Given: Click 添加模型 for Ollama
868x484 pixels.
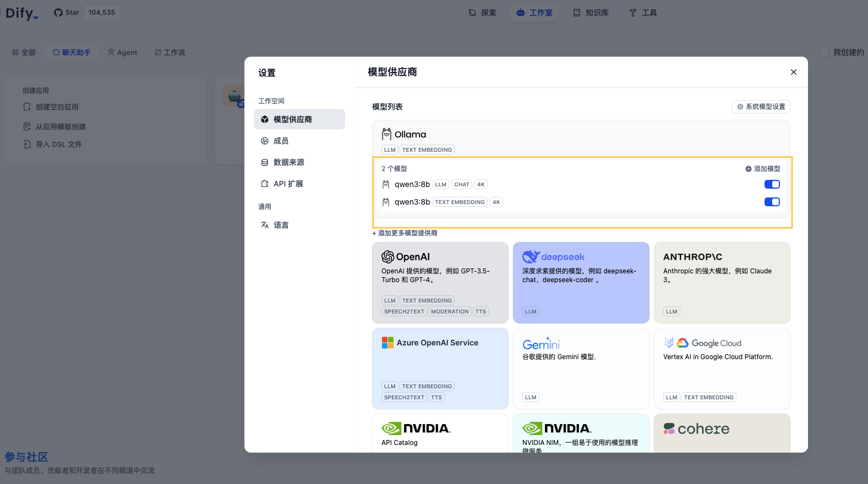Looking at the screenshot, I should [763, 169].
